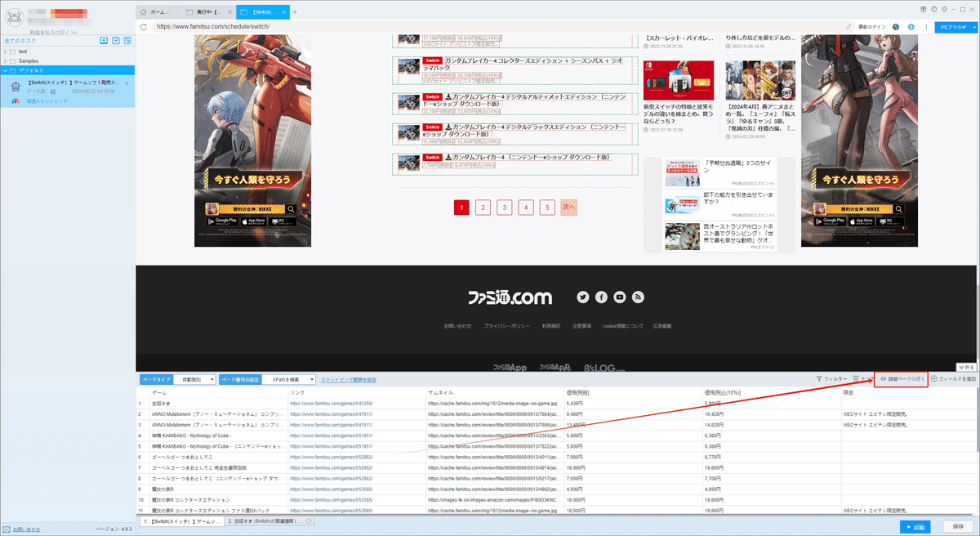Close the 実行中 tab
This screenshot has width=980, height=536.
231,11
